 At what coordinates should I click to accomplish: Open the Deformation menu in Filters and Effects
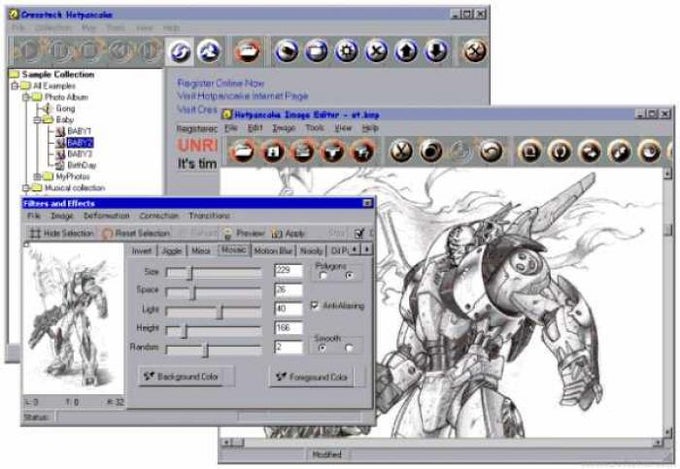coord(106,216)
